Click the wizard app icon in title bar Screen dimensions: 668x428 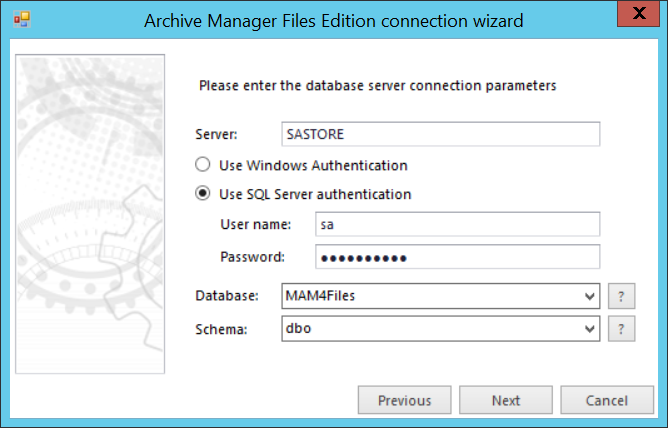(x=21, y=20)
